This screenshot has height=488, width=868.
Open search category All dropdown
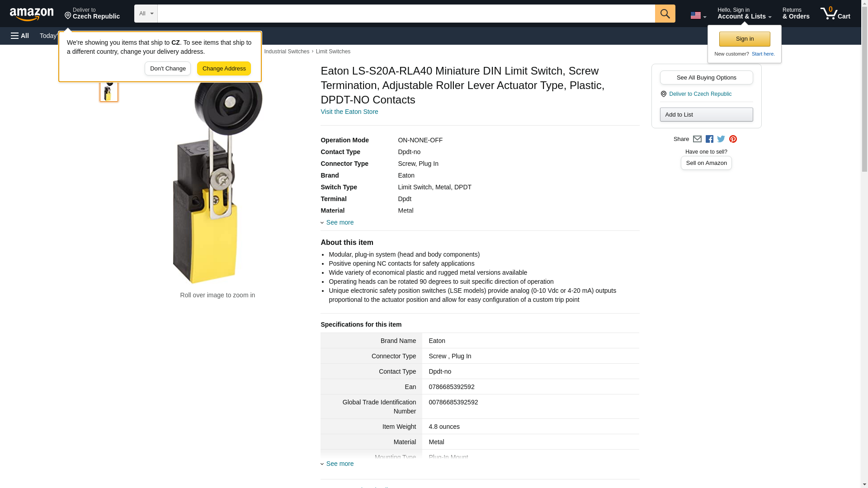[x=146, y=14]
